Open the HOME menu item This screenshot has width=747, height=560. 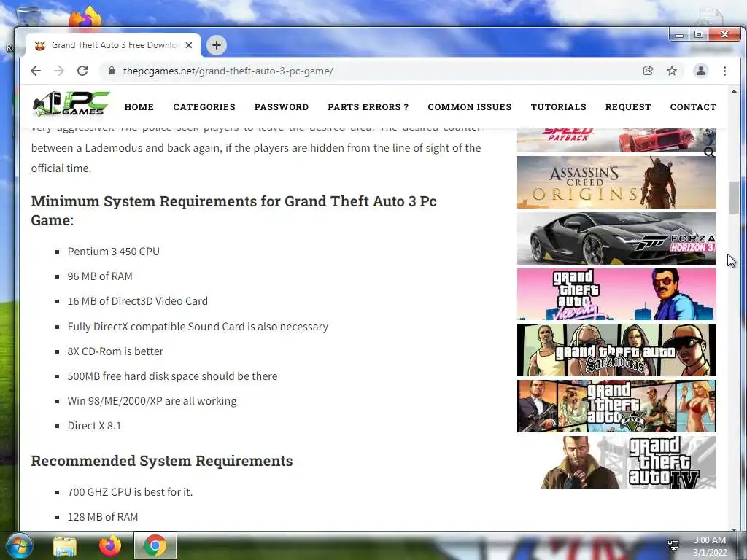click(139, 107)
